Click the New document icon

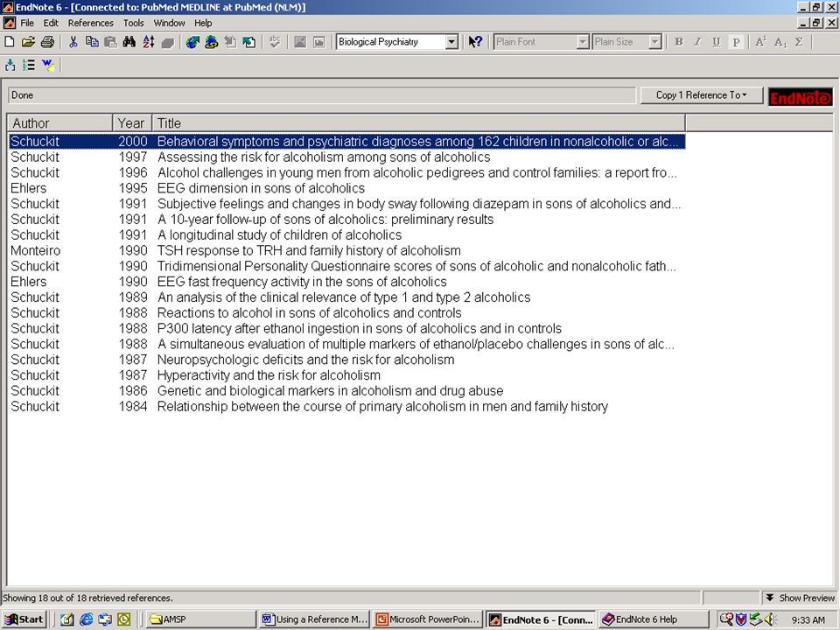click(9, 42)
